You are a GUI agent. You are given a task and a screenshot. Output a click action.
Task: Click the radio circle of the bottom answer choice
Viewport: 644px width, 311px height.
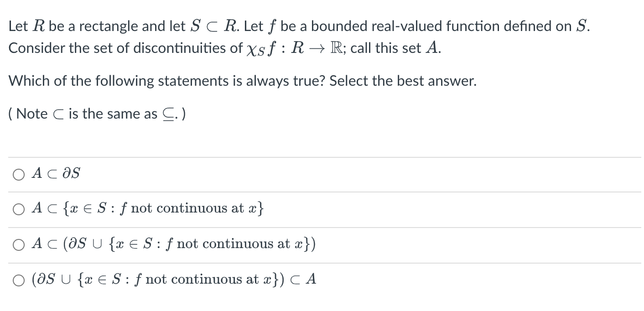point(19,280)
